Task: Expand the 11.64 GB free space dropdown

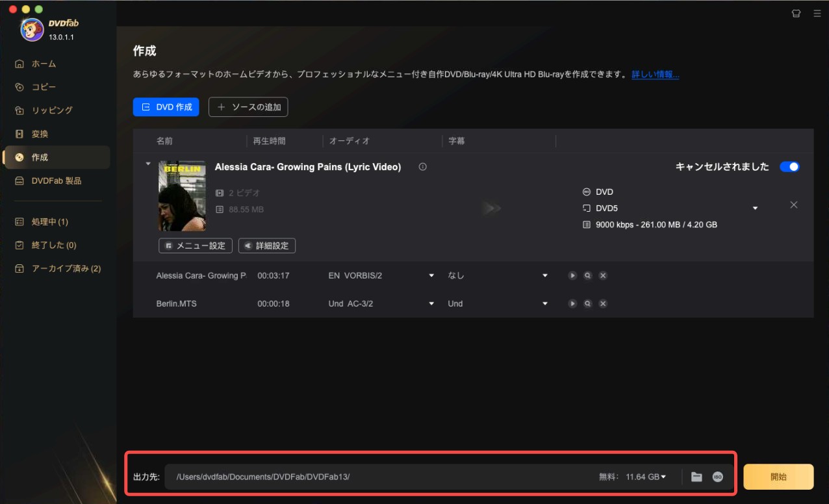Action: [x=663, y=477]
